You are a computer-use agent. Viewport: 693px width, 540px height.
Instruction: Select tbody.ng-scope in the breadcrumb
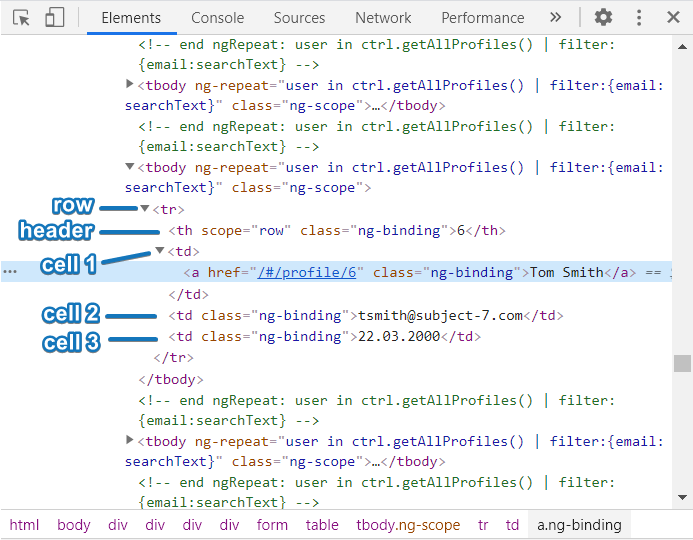click(x=408, y=525)
